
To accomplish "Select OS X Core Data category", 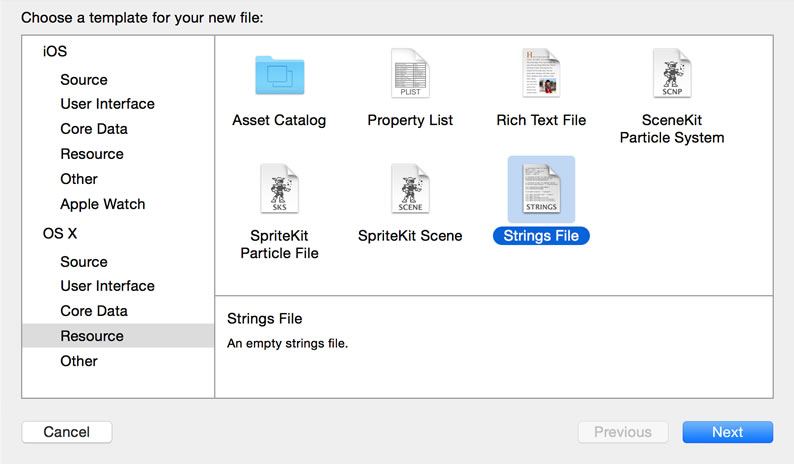I will (x=94, y=311).
